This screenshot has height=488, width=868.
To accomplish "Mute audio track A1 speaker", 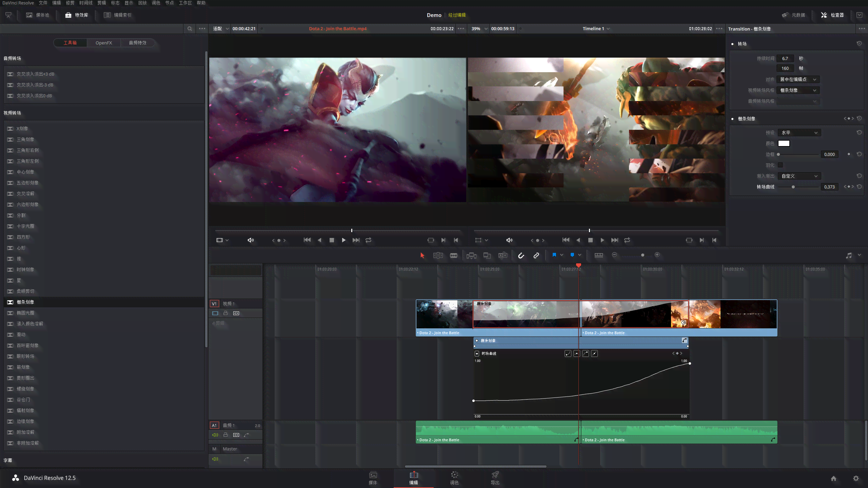I will click(x=215, y=435).
